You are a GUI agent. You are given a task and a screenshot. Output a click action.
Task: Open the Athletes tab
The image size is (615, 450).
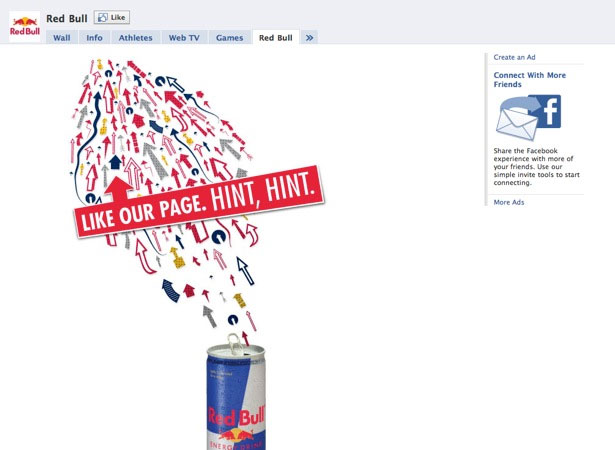136,38
